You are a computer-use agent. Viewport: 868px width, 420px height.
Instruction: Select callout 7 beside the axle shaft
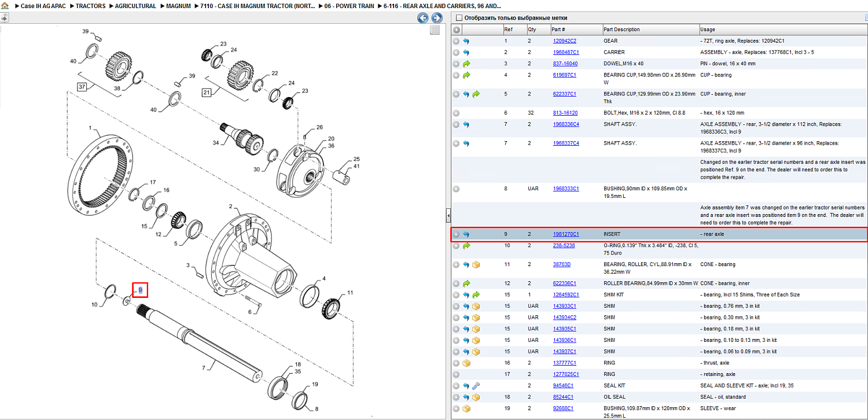[203, 367]
